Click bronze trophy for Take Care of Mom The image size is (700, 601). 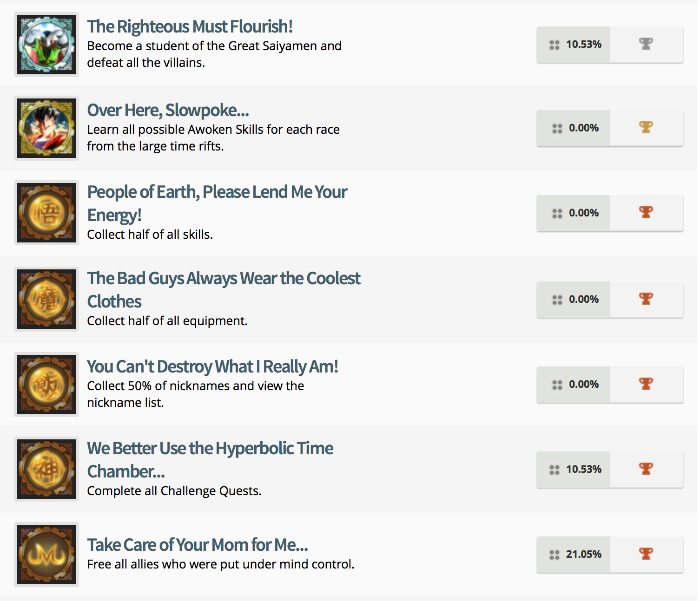tap(646, 554)
